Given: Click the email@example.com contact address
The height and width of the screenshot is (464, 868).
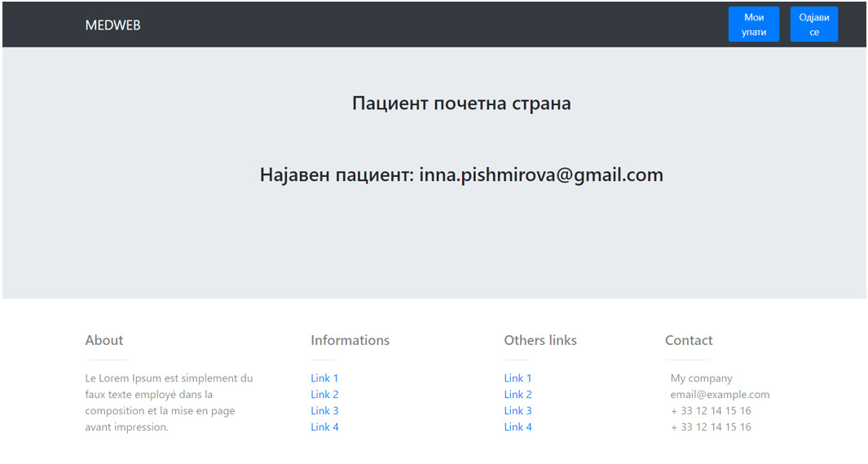Looking at the screenshot, I should [720, 395].
